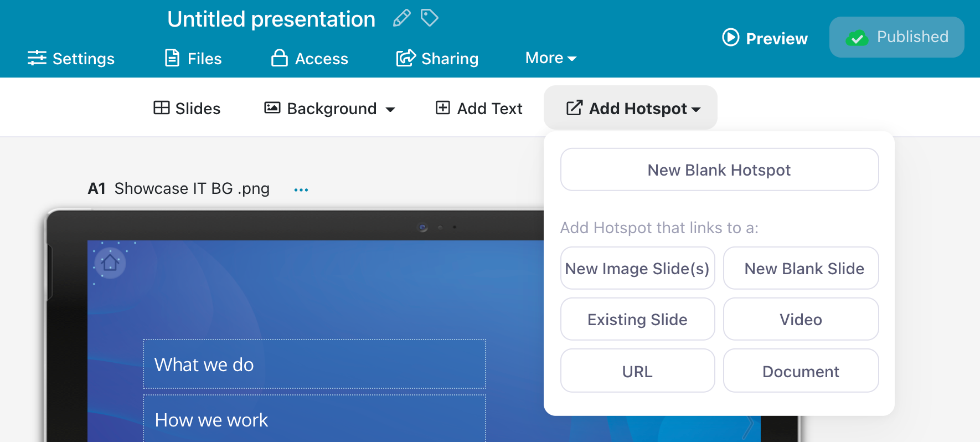Choose New Image Slide(s) hotspot link
Image resolution: width=980 pixels, height=442 pixels.
click(x=637, y=268)
